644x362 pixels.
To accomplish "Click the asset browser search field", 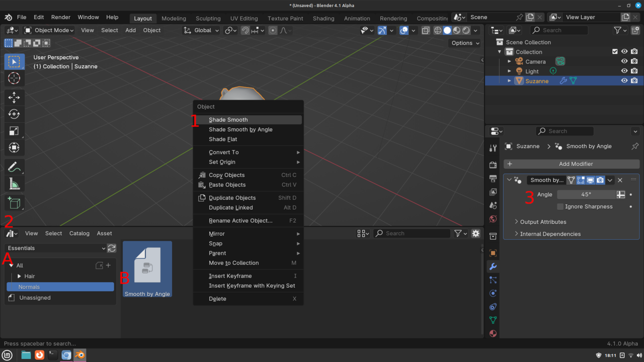I will pos(412,233).
